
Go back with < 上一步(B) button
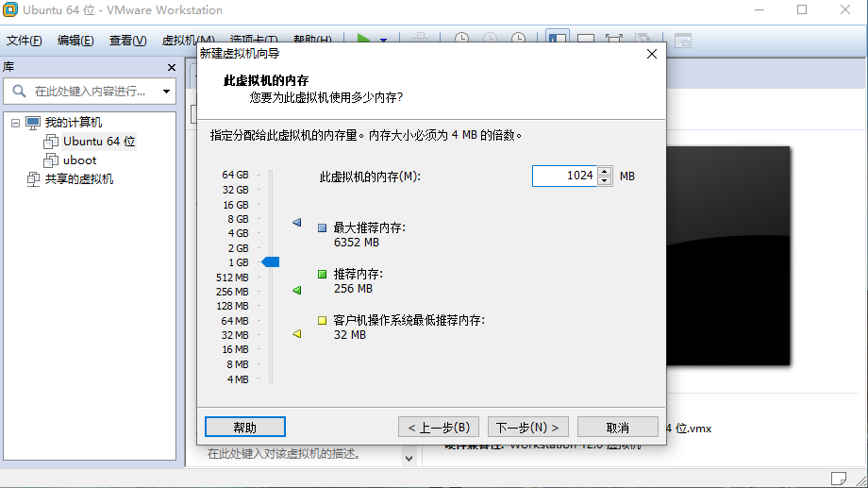[439, 427]
